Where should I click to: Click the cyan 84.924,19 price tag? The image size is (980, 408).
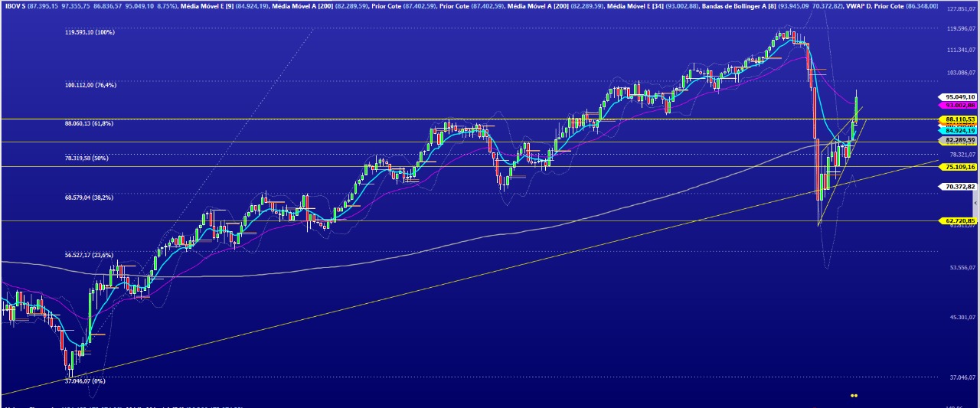[x=959, y=130]
